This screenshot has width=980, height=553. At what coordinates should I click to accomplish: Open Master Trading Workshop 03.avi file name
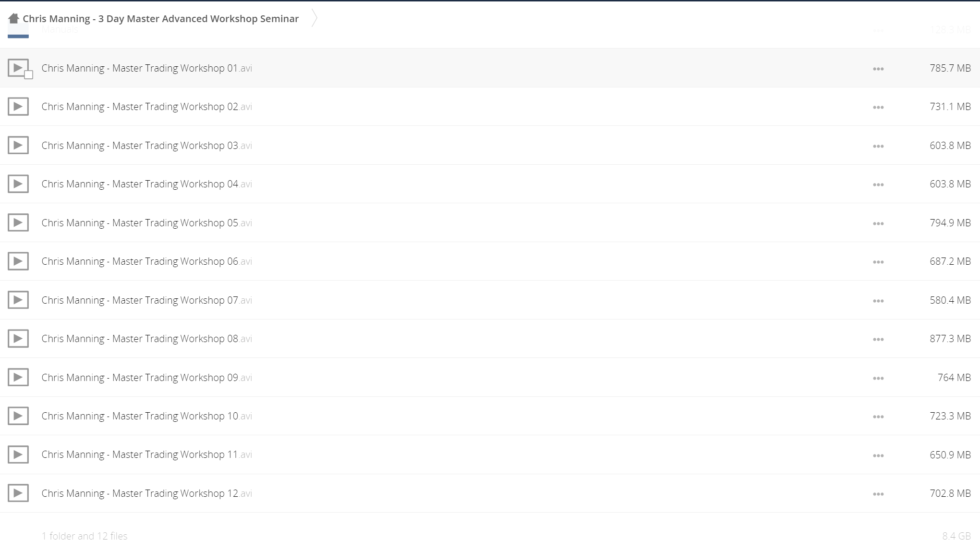point(147,146)
